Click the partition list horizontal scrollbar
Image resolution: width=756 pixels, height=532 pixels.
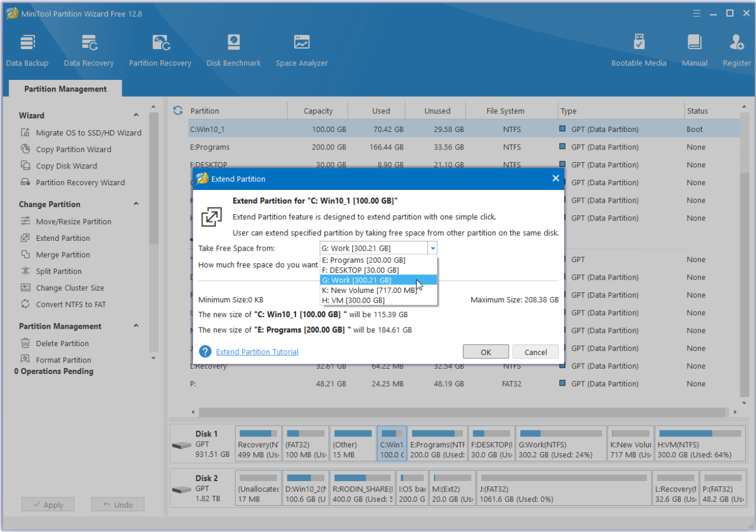[462, 412]
